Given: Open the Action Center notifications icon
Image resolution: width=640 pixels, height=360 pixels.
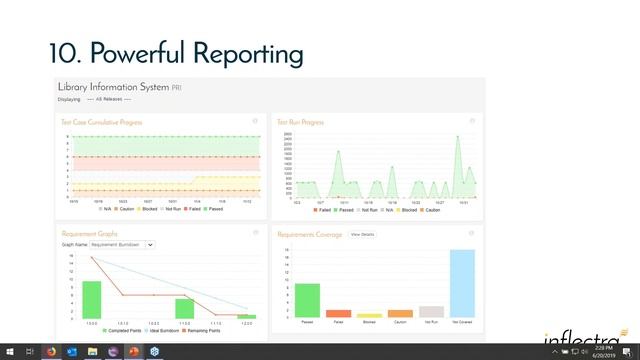Looking at the screenshot, I should (627, 352).
